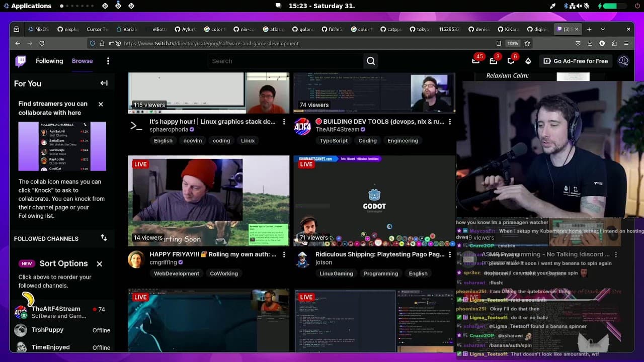The width and height of the screenshot is (644, 362).
Task: Click the Firefox extensions puzzle icon
Action: [614, 43]
